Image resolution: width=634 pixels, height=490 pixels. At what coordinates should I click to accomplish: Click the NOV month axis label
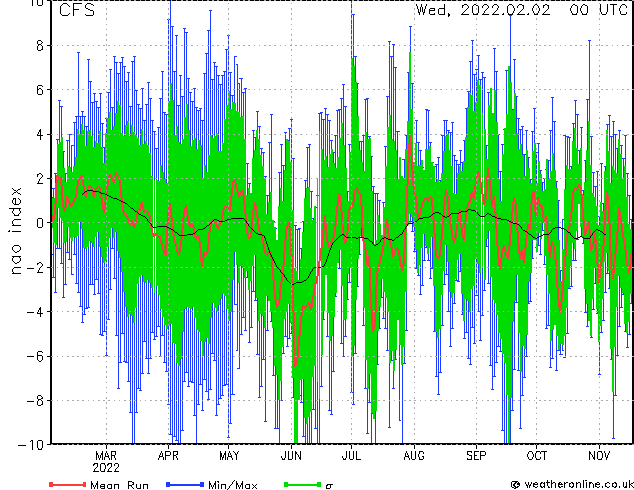tap(599, 456)
